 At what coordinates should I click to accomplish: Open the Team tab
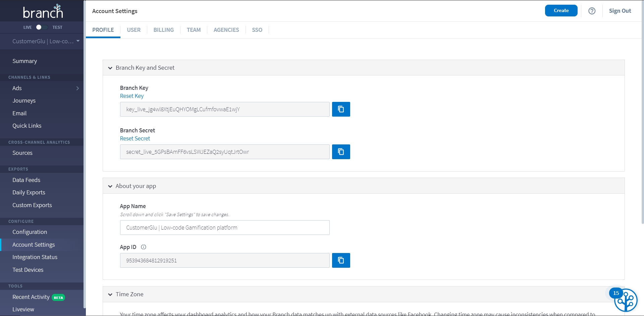pos(194,30)
